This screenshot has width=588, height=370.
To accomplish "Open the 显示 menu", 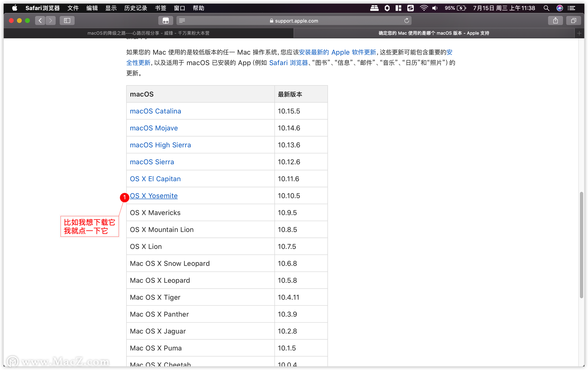I will pyautogui.click(x=111, y=8).
